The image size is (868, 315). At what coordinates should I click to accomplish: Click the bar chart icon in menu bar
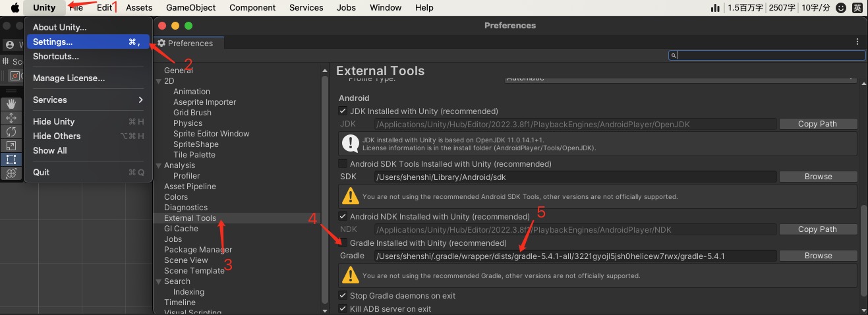[715, 8]
